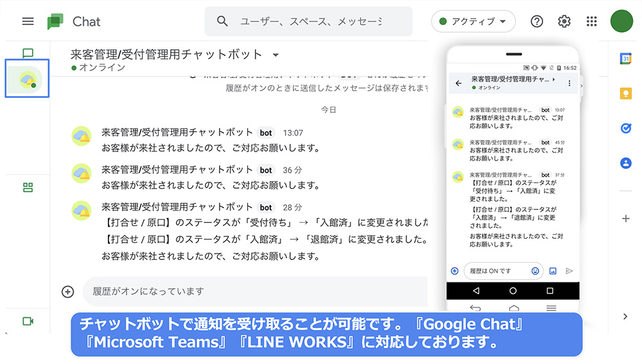642x364 pixels.
Task: Click the bot avatar on the 36 分 message
Action: [82, 173]
